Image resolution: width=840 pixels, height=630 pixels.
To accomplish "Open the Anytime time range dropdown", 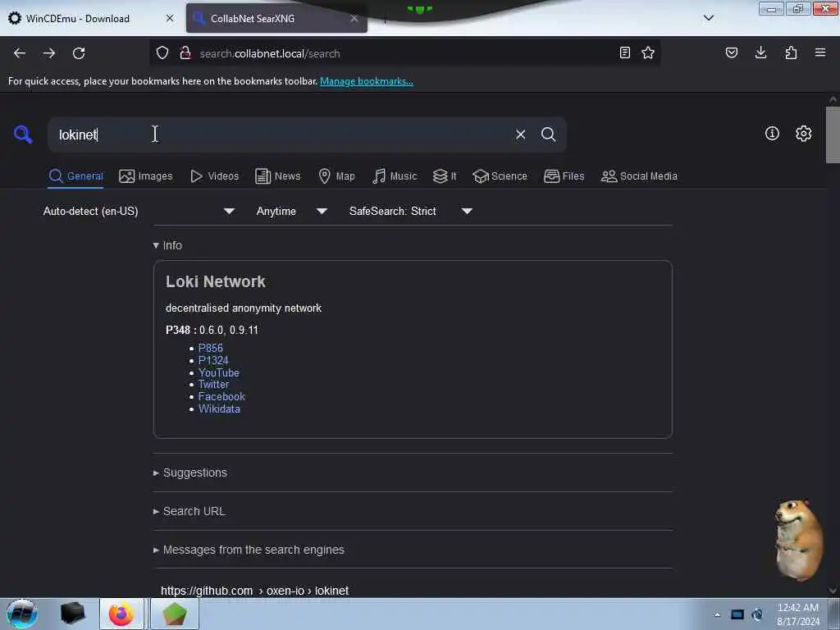I will pyautogui.click(x=291, y=211).
